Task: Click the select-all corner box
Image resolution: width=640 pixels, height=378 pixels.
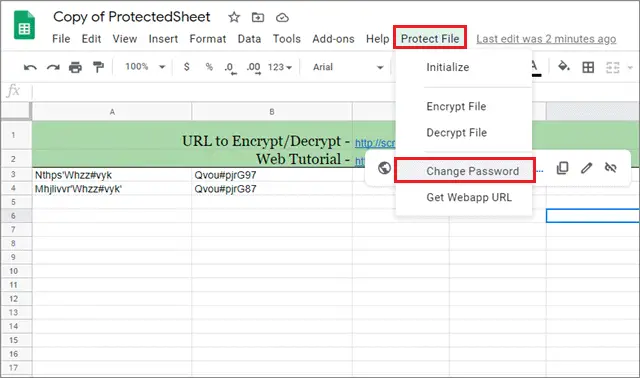Action: [x=16, y=111]
